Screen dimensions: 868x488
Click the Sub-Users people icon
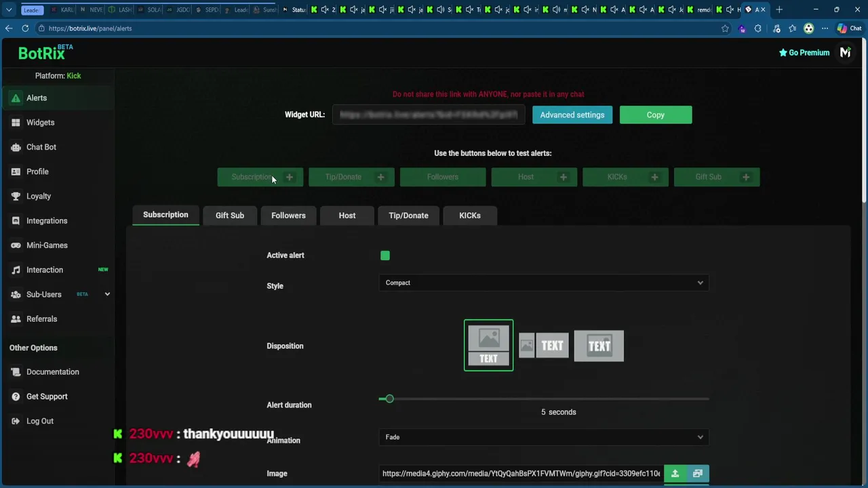[x=16, y=294]
